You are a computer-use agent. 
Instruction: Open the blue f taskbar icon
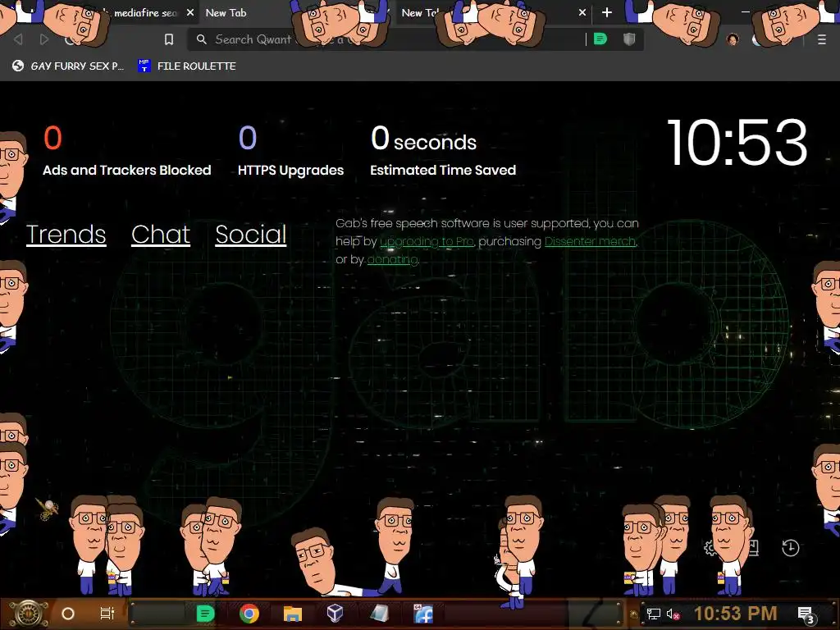click(423, 614)
